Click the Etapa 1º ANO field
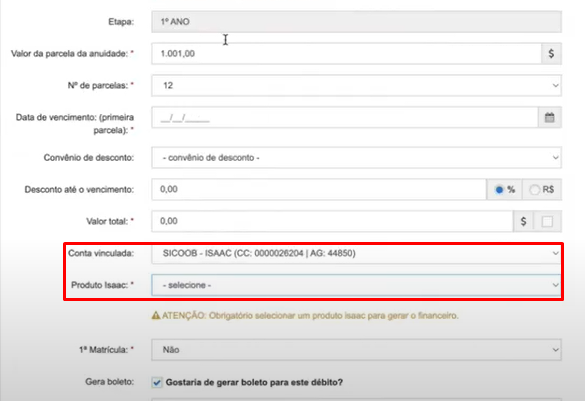The height and width of the screenshot is (401, 585). 356,22
